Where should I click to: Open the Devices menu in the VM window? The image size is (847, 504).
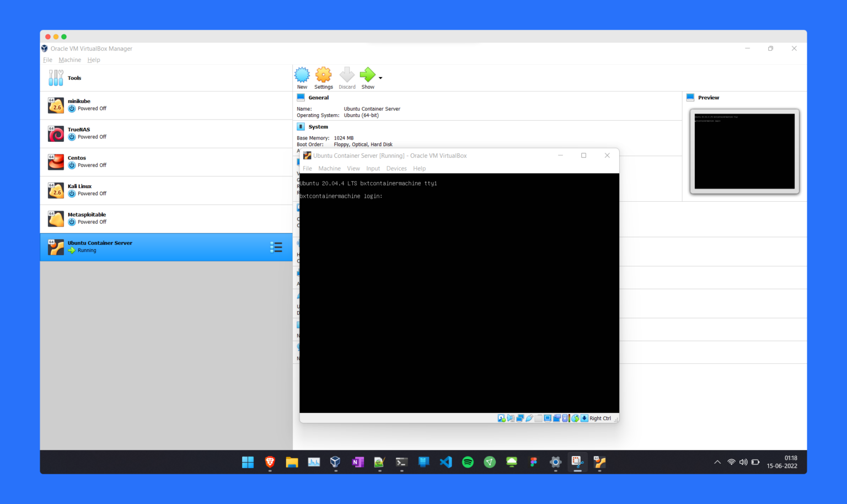[396, 168]
